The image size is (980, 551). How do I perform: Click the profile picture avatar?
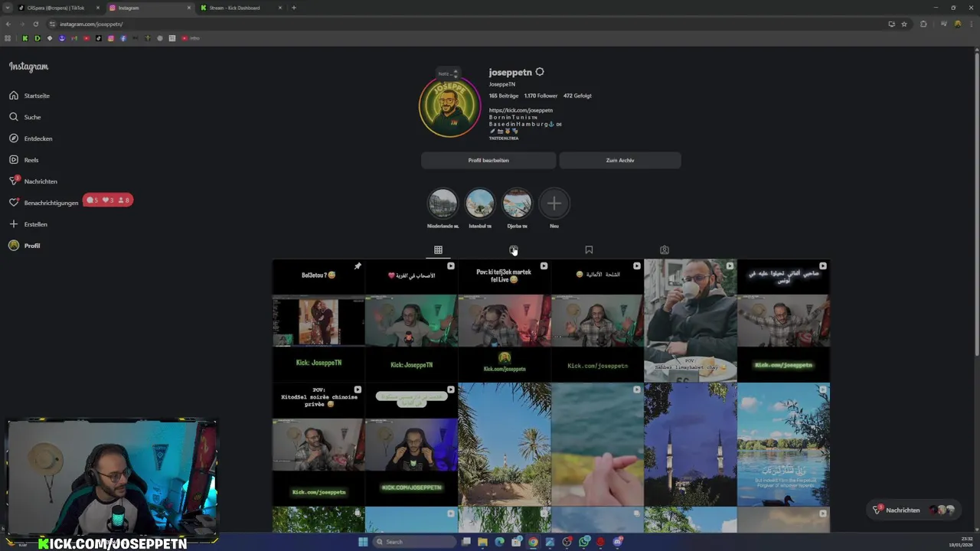[x=449, y=107]
